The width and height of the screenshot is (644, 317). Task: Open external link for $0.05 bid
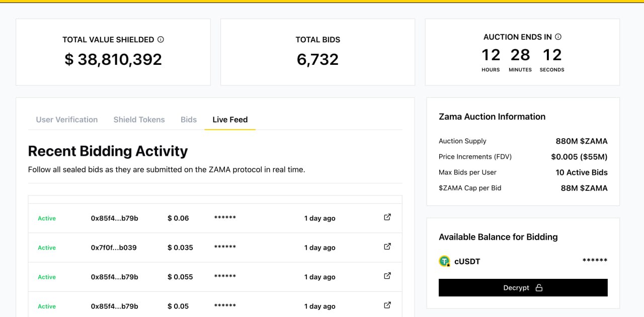387,305
